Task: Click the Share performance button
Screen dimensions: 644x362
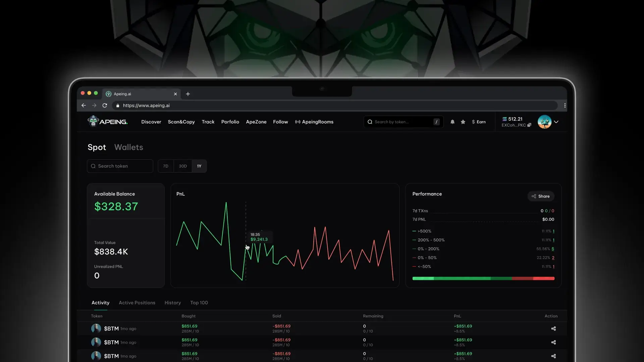Action: (541, 196)
